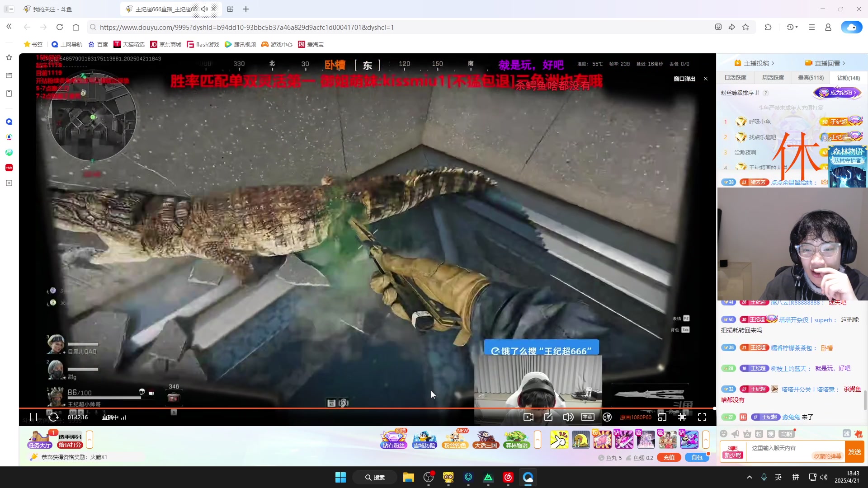Viewport: 868px width, 488px height.
Task: Toggle the 字幕 subtitles button
Action: pyautogui.click(x=587, y=417)
